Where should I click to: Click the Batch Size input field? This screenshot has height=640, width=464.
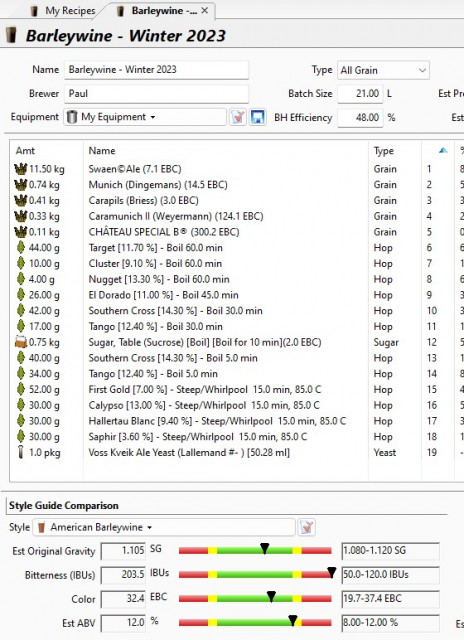coord(360,94)
